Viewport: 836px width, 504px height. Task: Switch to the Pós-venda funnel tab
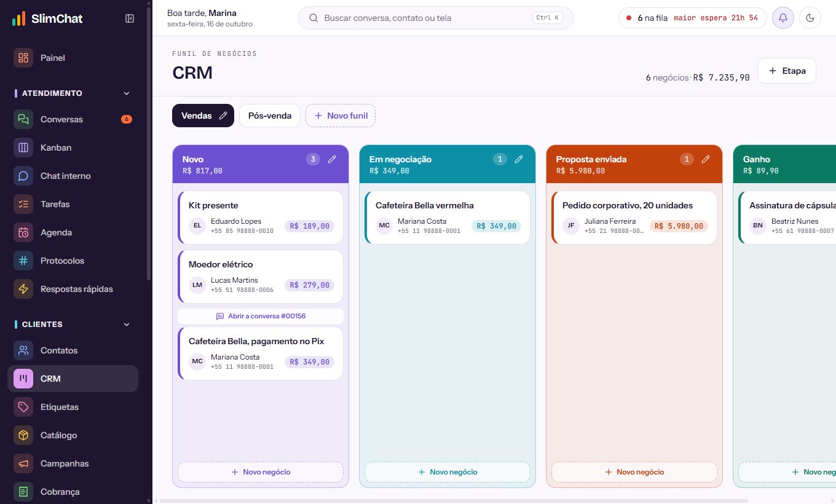click(x=270, y=116)
